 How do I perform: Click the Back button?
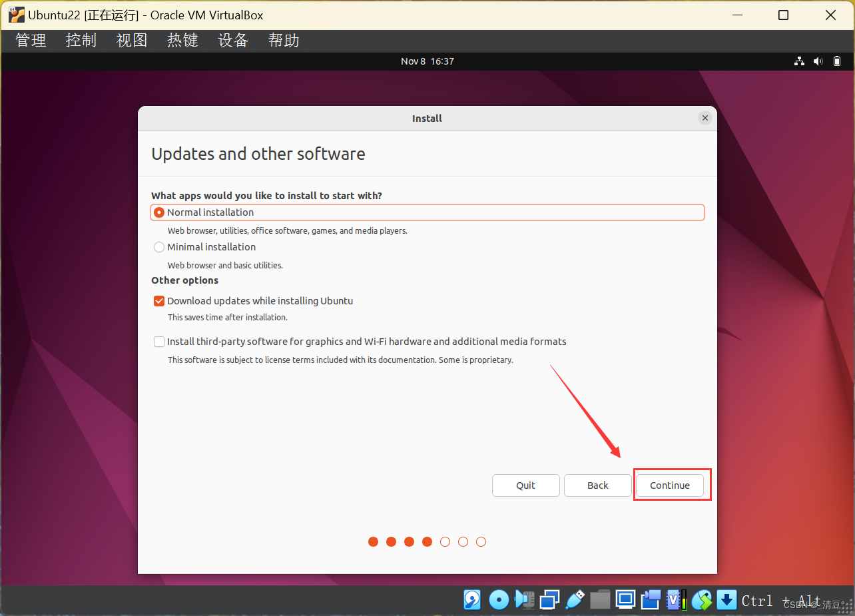(x=598, y=485)
